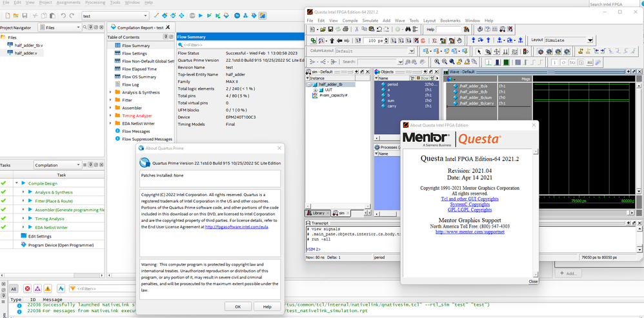Screen dimensions: 644x318
Task: Toggle the 'All' radix button in Questa toolbar
Action: [590, 63]
